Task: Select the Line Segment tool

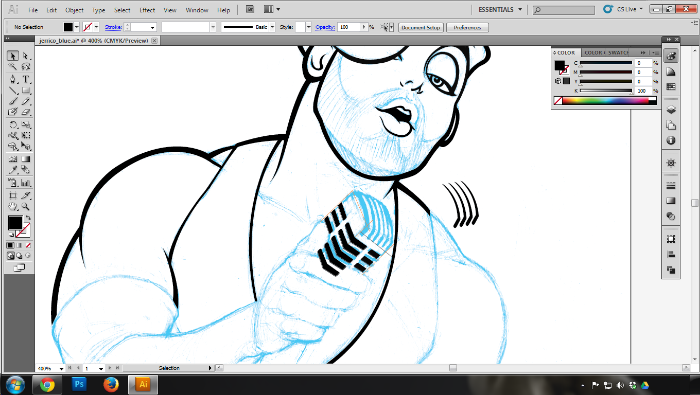Action: click(13, 91)
